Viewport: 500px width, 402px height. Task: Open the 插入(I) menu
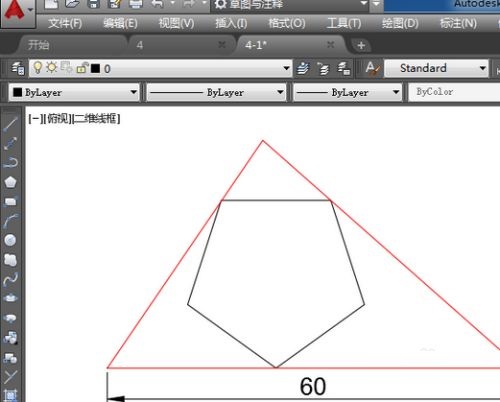click(231, 23)
